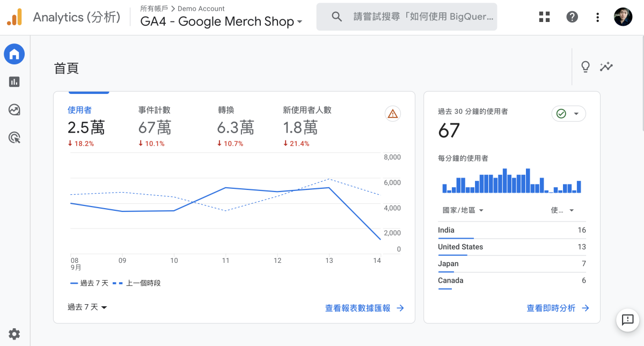This screenshot has width=644, height=346.
Task: Click the 21.4% decrease indicator
Action: click(296, 144)
